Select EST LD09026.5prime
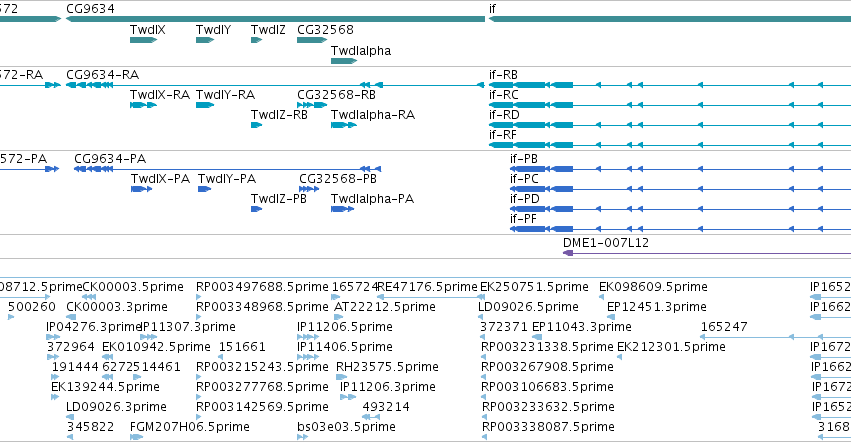This screenshot has width=851, height=442. tap(528, 307)
